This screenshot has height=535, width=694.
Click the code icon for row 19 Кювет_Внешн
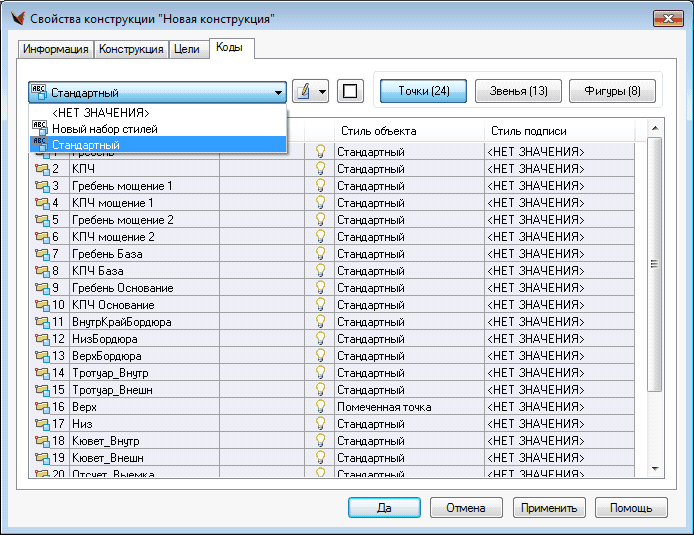pyautogui.click(x=42, y=458)
